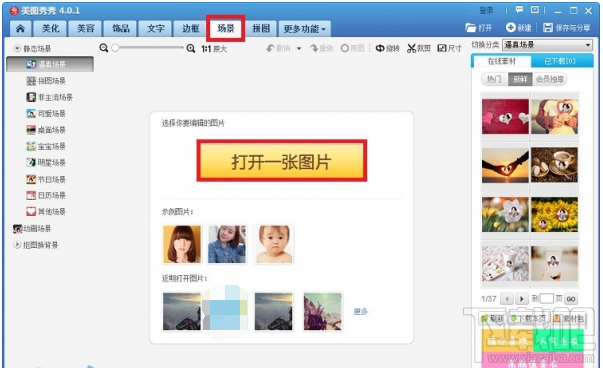Viewport: 603px width, 368px height.
Task: Open the sample photo of girl in denim
Action: point(227,244)
